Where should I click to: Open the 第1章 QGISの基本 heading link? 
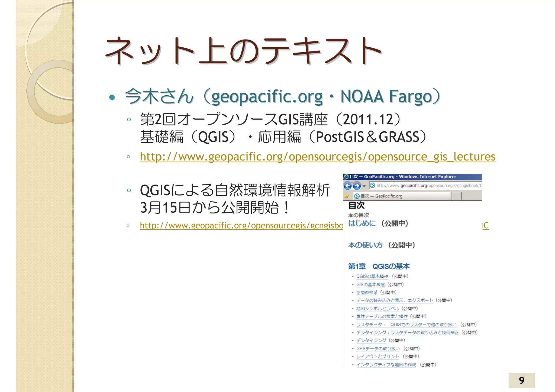click(x=379, y=267)
